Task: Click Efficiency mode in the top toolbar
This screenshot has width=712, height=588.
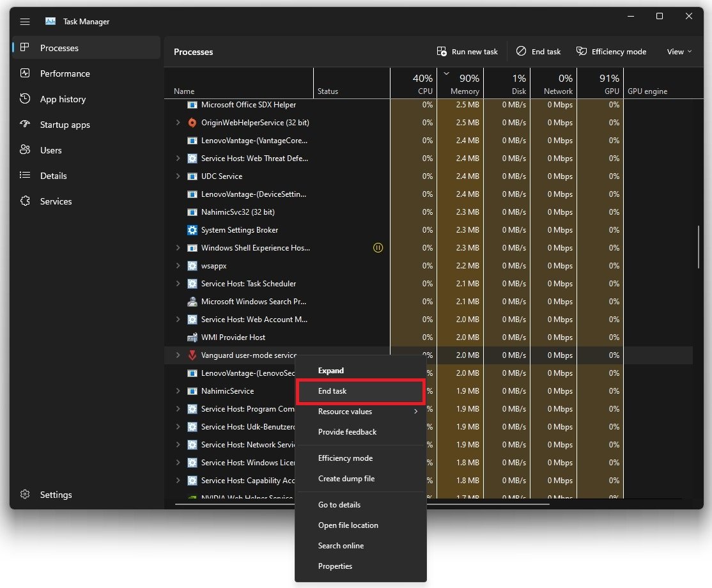Action: 611,52
